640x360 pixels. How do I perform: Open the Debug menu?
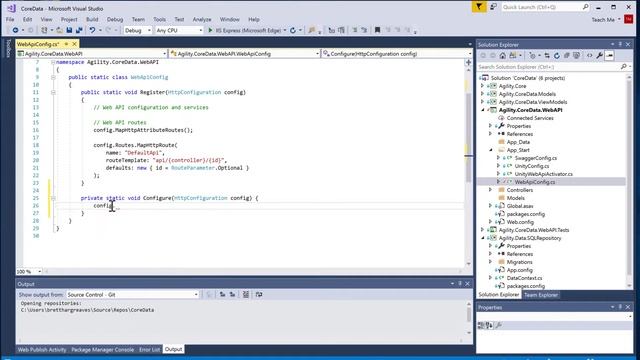pos(115,19)
